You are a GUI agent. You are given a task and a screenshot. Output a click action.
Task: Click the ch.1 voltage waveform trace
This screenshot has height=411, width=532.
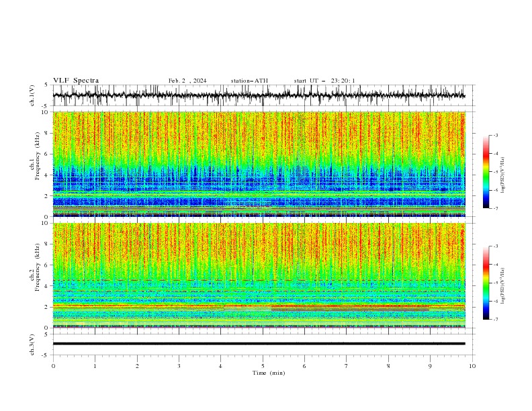click(x=259, y=95)
